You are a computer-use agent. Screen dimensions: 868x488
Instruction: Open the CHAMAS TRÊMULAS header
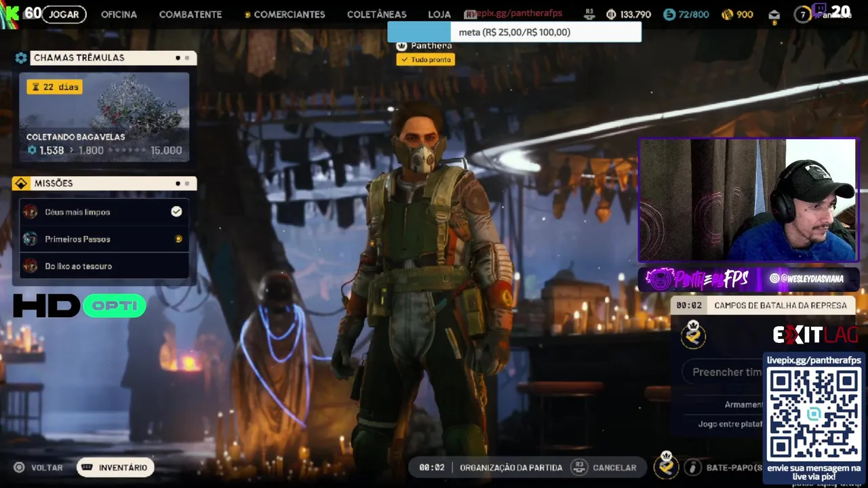(x=113, y=58)
